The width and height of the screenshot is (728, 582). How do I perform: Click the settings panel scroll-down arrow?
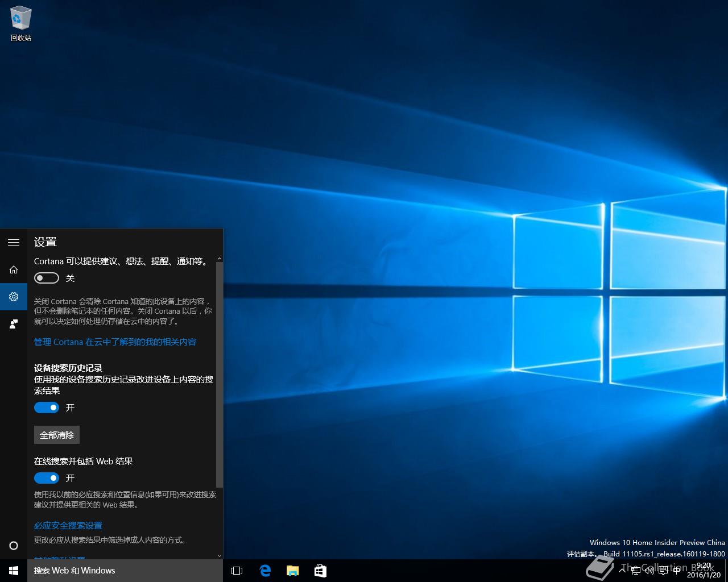[220, 556]
